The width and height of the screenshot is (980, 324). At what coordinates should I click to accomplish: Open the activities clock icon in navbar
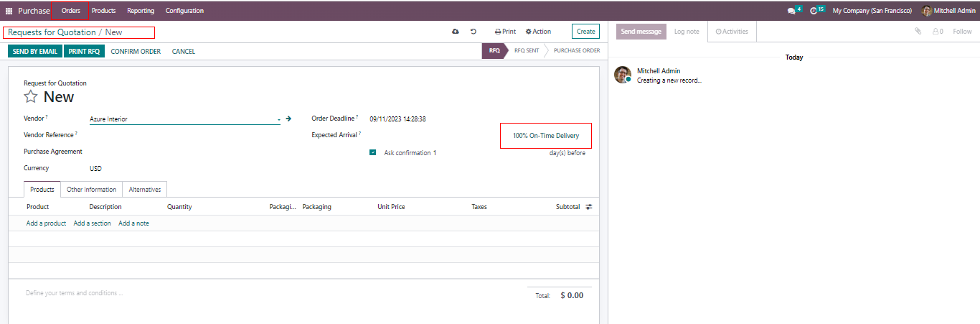click(814, 11)
